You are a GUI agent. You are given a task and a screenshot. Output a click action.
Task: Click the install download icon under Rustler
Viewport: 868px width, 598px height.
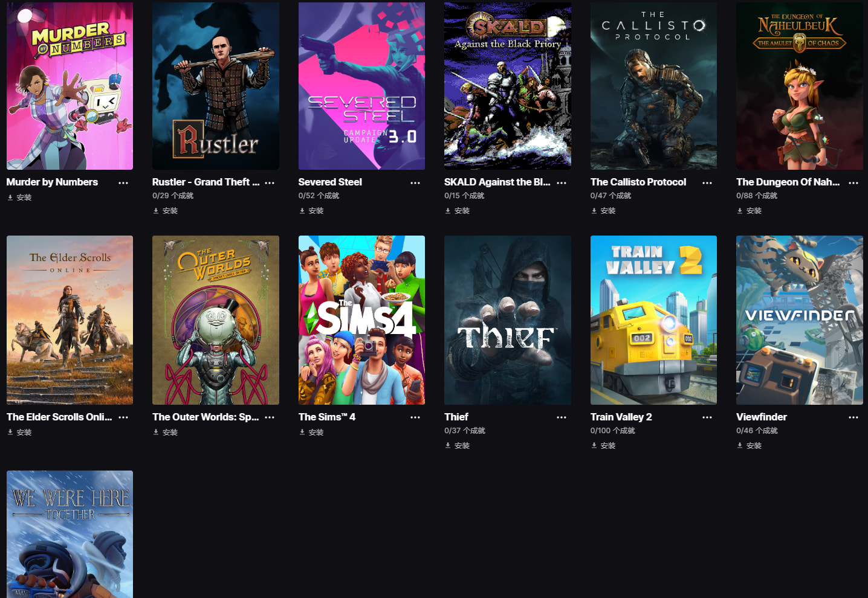click(156, 211)
